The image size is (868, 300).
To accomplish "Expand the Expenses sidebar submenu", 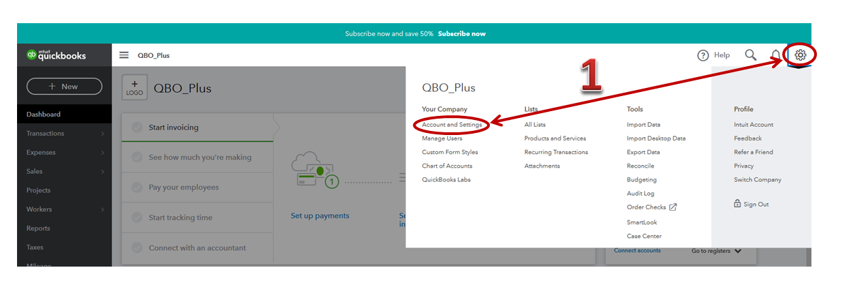I will [103, 153].
